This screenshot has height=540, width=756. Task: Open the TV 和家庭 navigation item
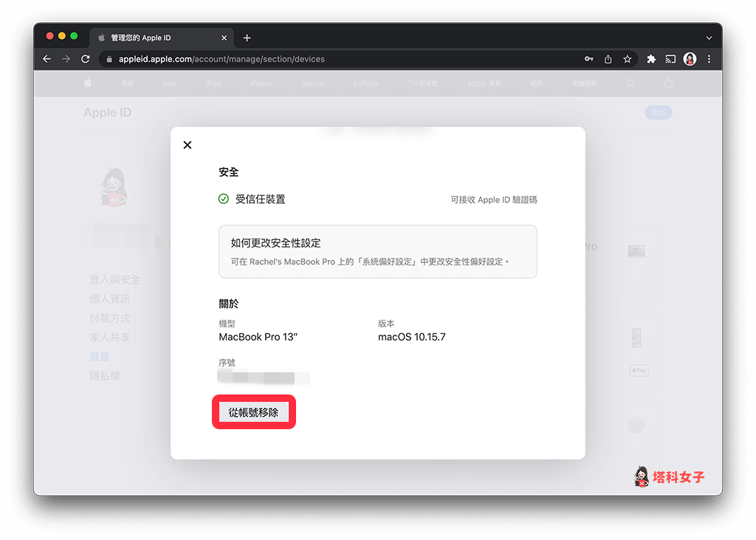click(x=423, y=83)
